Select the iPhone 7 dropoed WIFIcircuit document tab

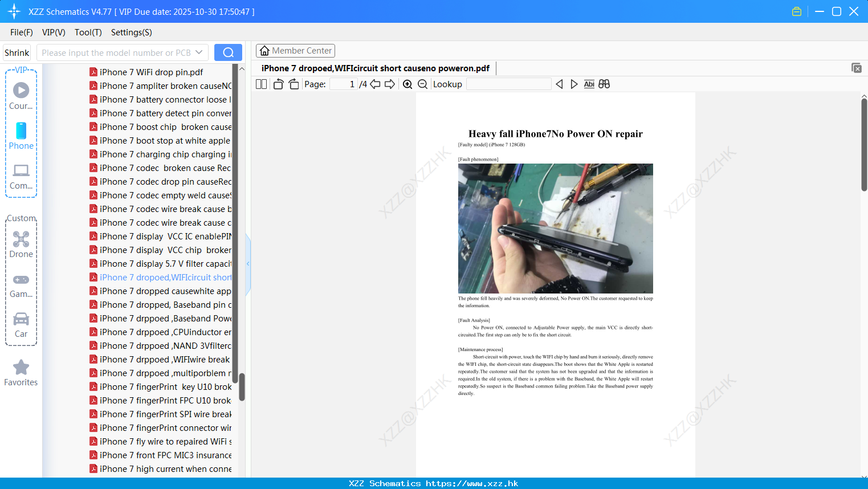(x=376, y=68)
